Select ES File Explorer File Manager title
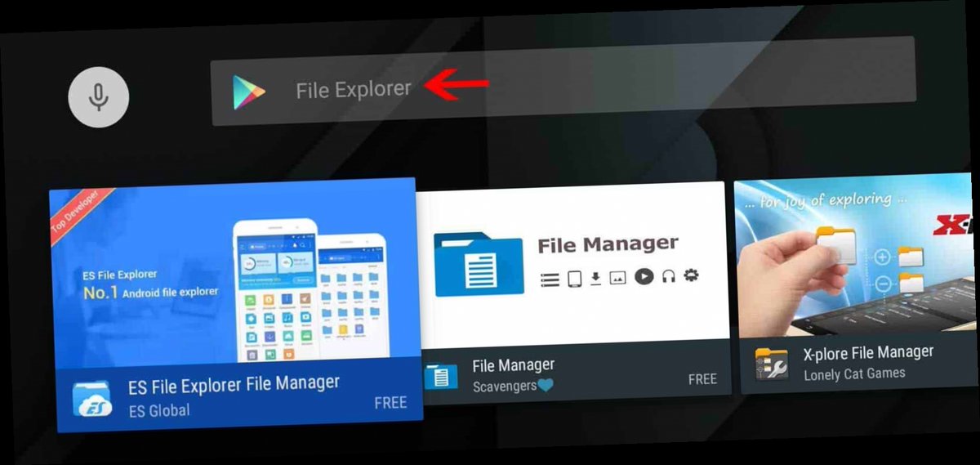980x465 pixels. [x=234, y=384]
